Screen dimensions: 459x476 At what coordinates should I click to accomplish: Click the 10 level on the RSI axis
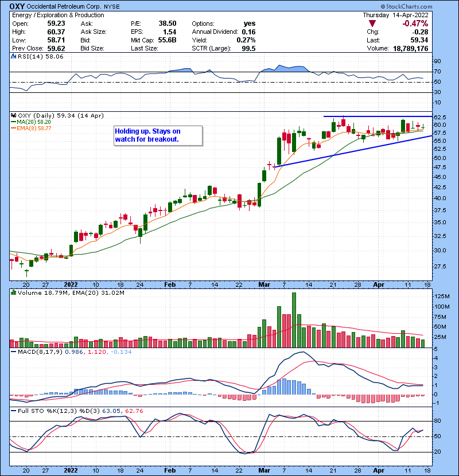tap(437, 103)
